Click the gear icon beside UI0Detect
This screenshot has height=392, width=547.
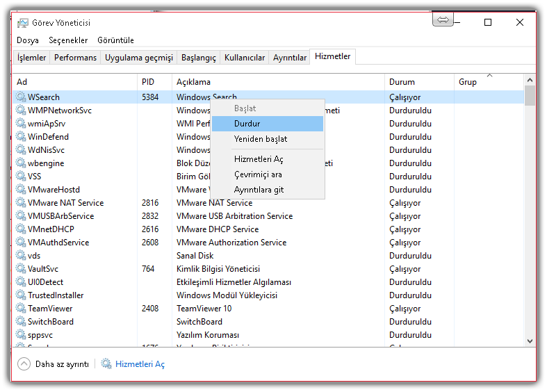(21, 281)
